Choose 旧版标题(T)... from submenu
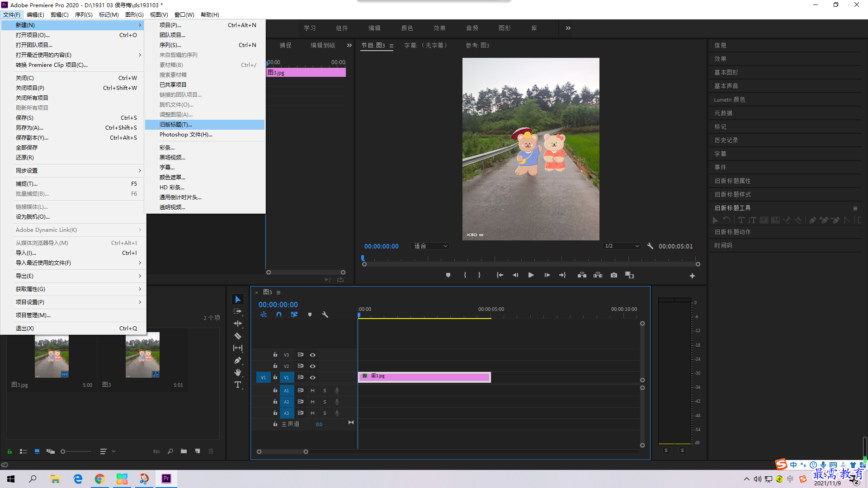The width and height of the screenshot is (868, 488). click(x=205, y=125)
